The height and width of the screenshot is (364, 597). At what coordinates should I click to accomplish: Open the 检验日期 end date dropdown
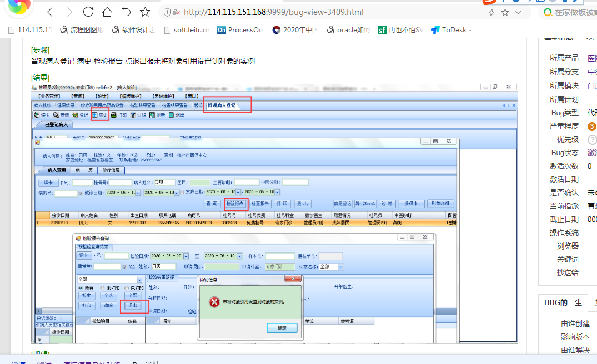pos(239,256)
